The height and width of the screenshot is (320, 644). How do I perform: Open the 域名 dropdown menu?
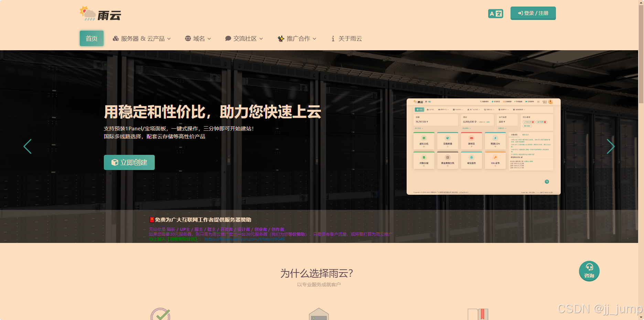(198, 39)
